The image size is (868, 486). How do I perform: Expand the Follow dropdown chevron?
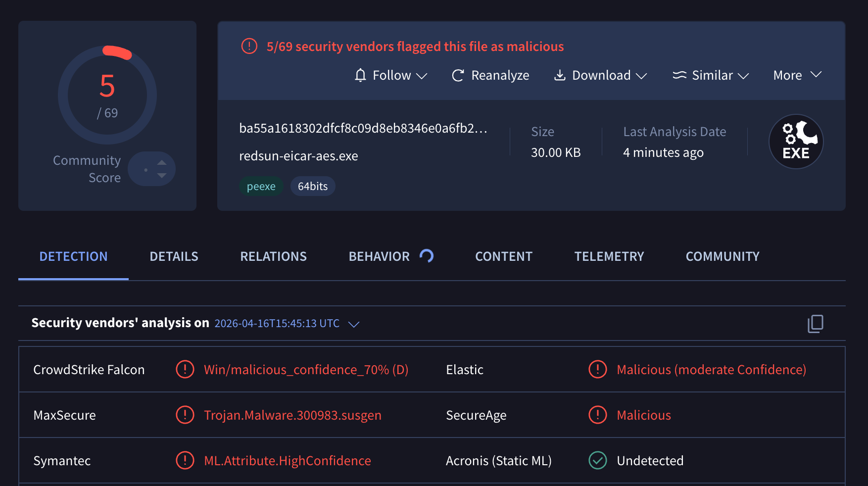(x=422, y=76)
